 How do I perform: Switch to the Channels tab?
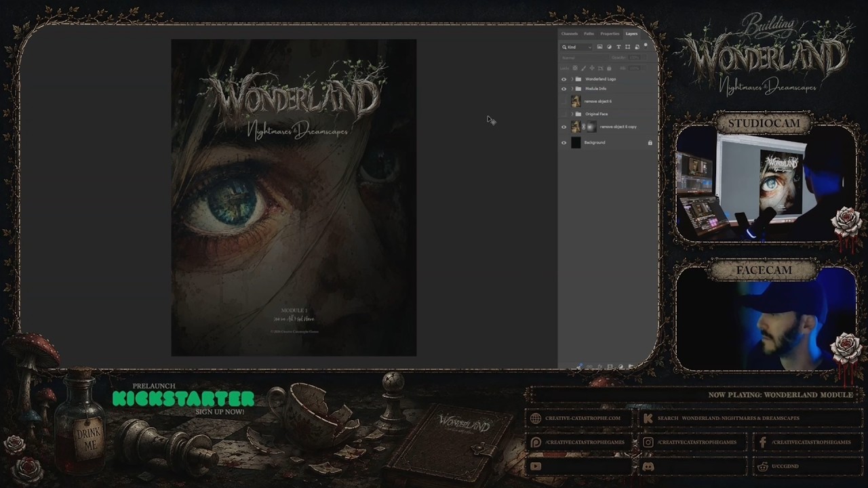[570, 34]
